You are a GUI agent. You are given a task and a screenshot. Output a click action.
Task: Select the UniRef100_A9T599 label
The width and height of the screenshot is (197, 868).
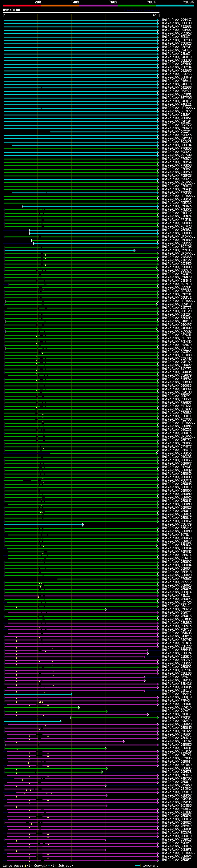177,155
